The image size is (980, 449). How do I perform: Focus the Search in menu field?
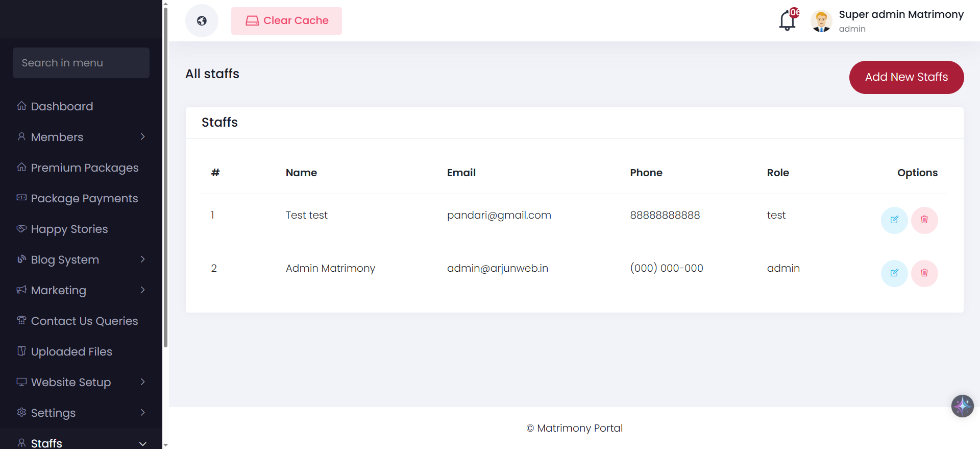tap(81, 63)
